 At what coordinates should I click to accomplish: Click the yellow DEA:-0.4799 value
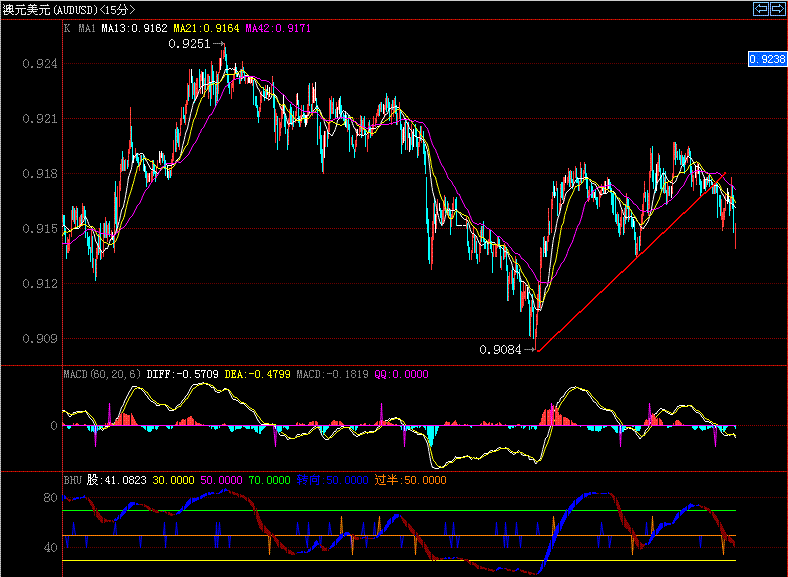pos(257,374)
